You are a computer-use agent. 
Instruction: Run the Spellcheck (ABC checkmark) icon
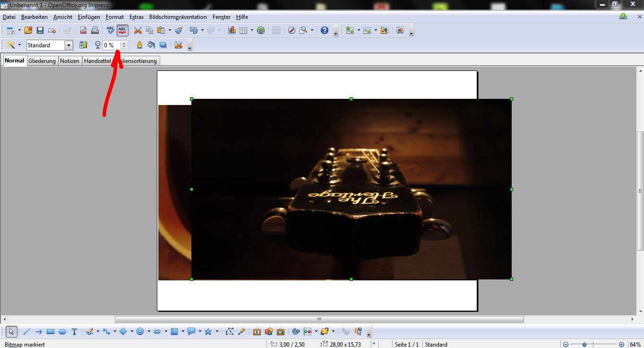[x=111, y=30]
